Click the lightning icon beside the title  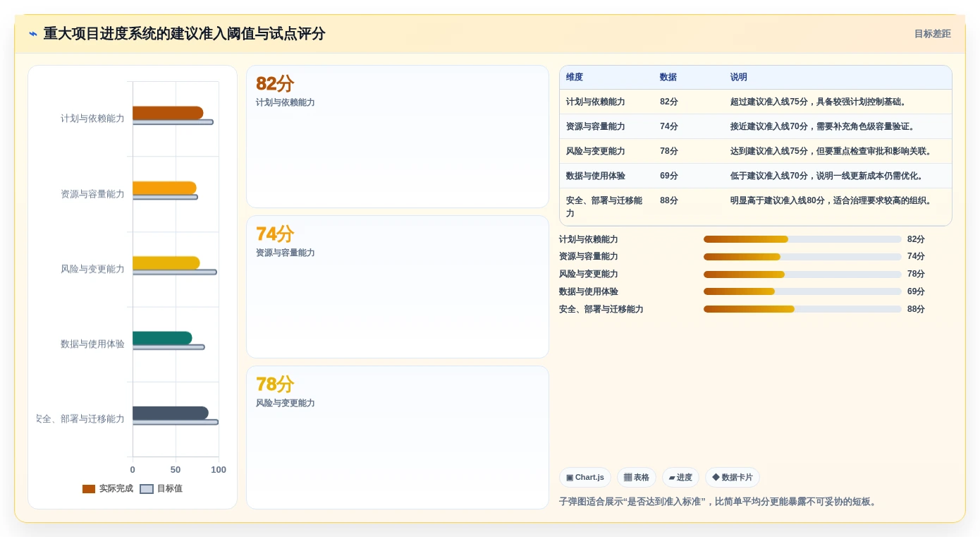pos(33,34)
